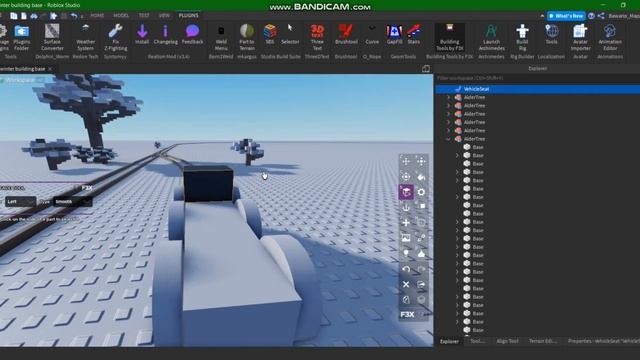The image size is (640, 360).
Task: Open the Plugins Folder
Action: [22, 37]
